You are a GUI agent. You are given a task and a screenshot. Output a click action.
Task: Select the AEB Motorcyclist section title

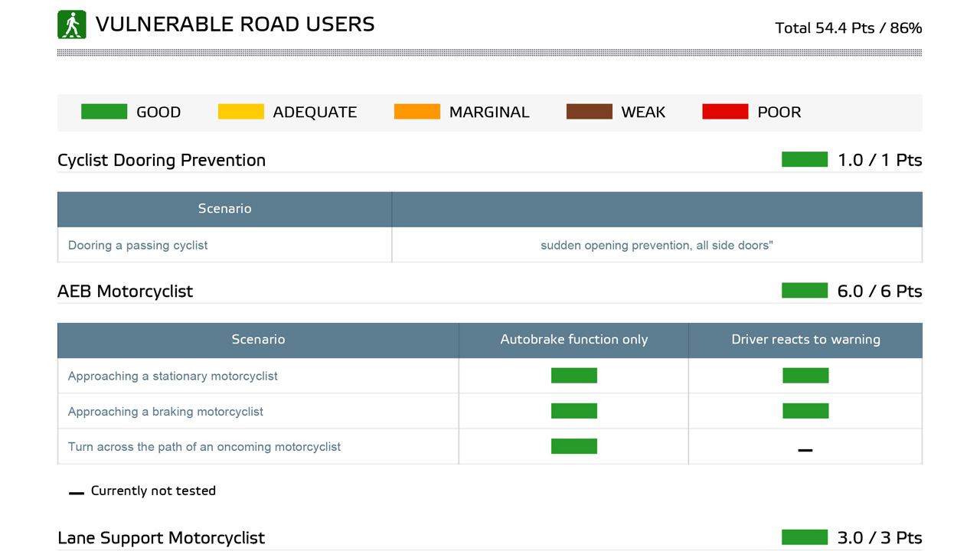[125, 291]
